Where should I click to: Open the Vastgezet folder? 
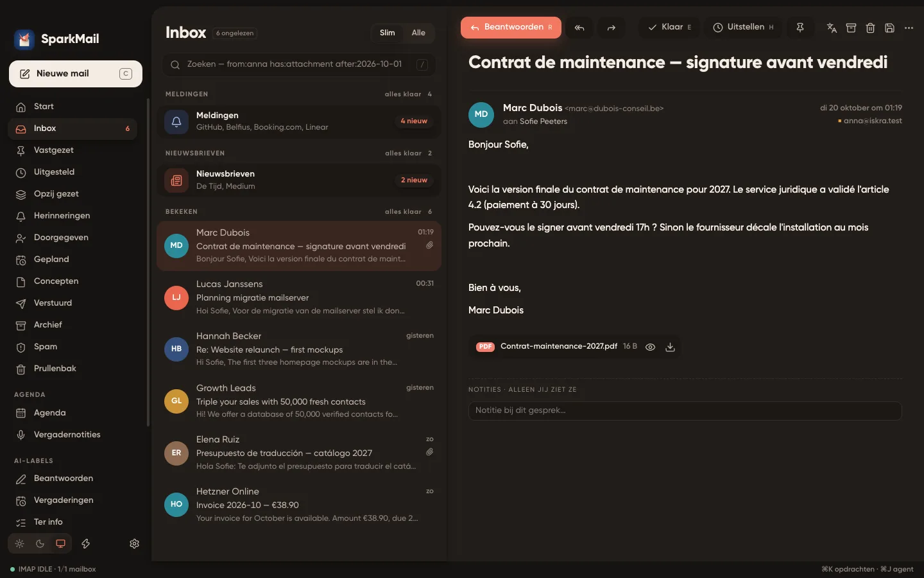[73, 150]
